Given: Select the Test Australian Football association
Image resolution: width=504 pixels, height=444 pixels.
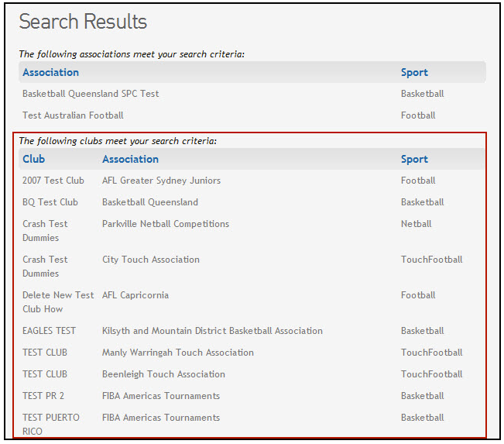Looking at the screenshot, I should coord(73,115).
